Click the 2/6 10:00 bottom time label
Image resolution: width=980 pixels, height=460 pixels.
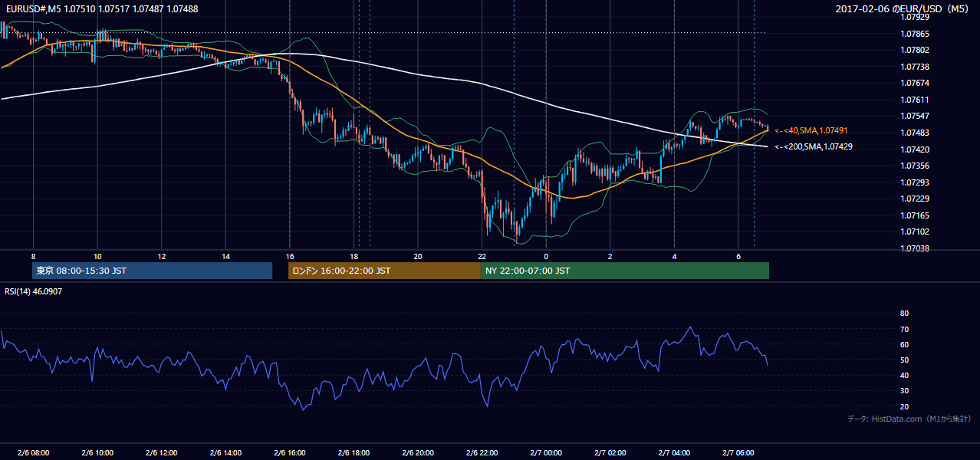click(x=97, y=453)
